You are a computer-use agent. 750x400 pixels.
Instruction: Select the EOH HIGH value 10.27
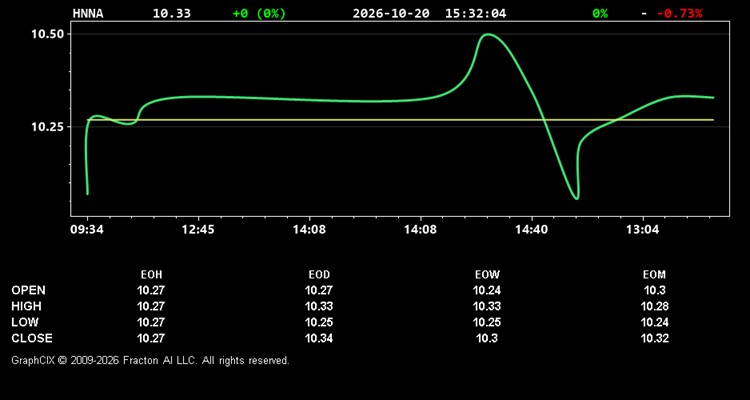(151, 306)
